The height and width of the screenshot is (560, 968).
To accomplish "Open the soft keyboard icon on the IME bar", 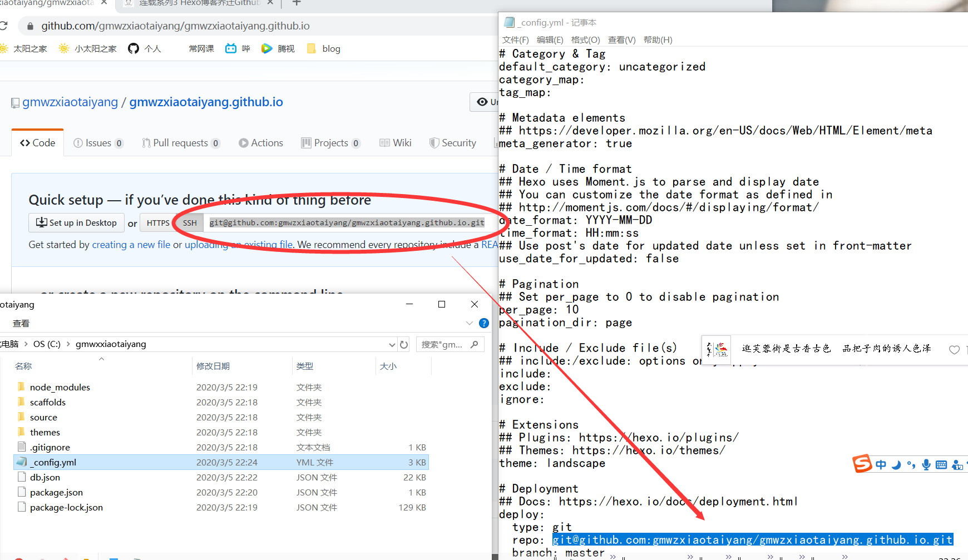I will pyautogui.click(x=941, y=465).
